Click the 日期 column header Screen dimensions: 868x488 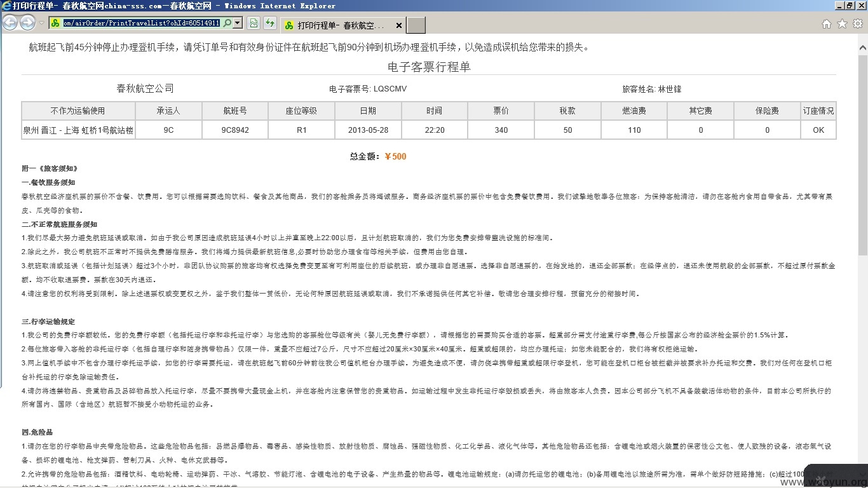click(x=368, y=111)
